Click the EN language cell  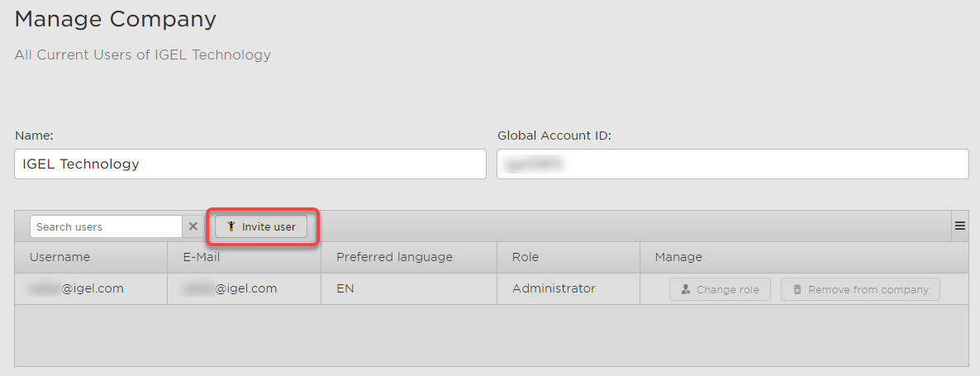(x=345, y=288)
